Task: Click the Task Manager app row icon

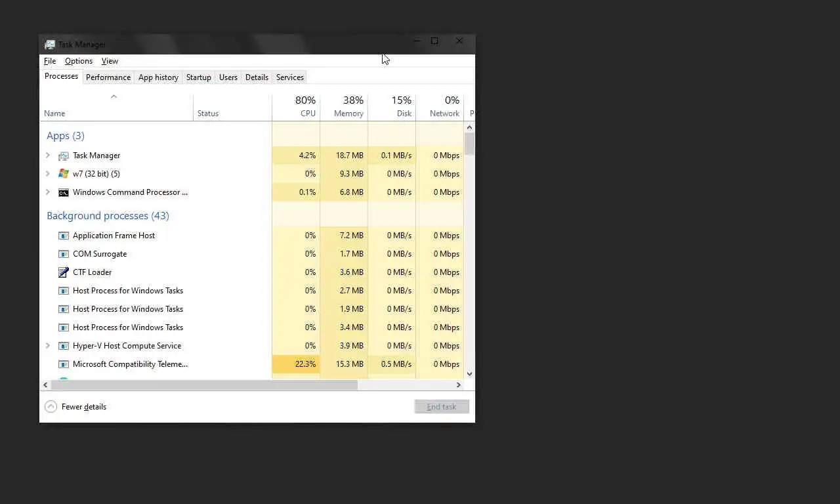Action: (64, 156)
